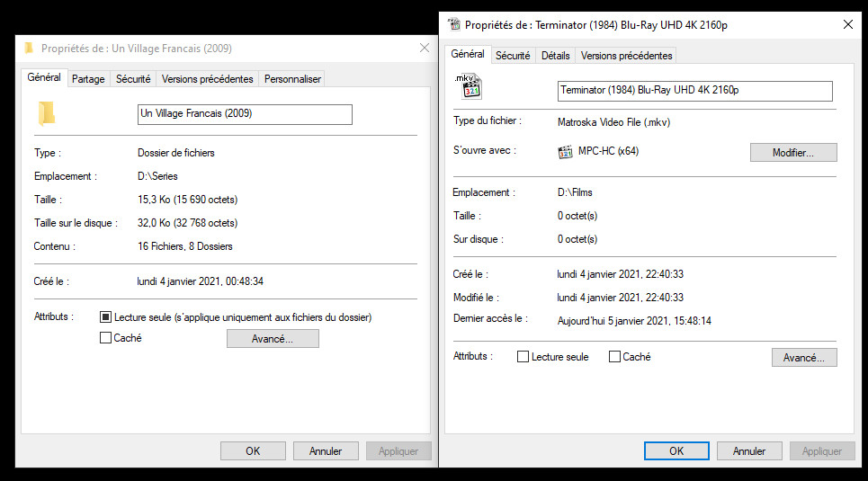This screenshot has height=481, width=868.
Task: Click the Type value Dossier de fichiers
Action: tap(176, 153)
